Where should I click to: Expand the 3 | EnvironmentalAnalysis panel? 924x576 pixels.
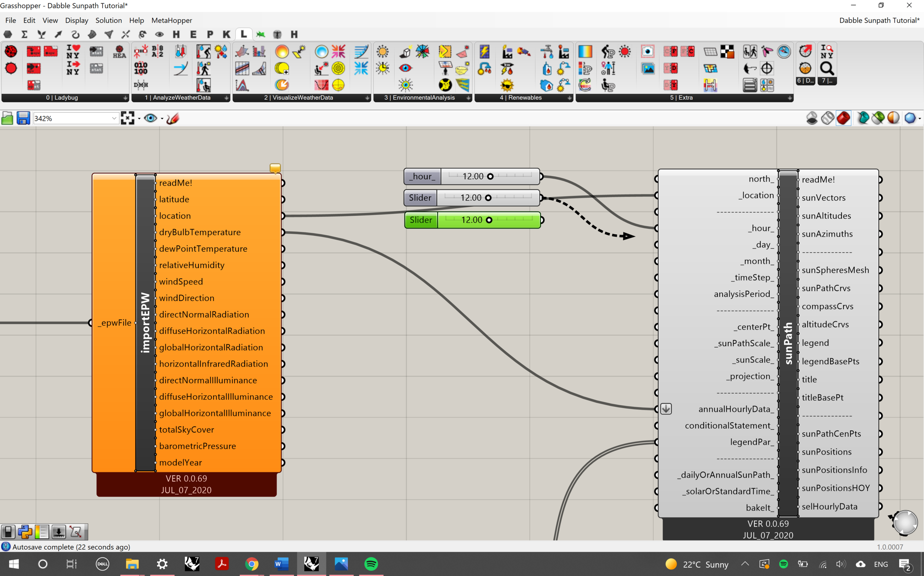(x=468, y=98)
